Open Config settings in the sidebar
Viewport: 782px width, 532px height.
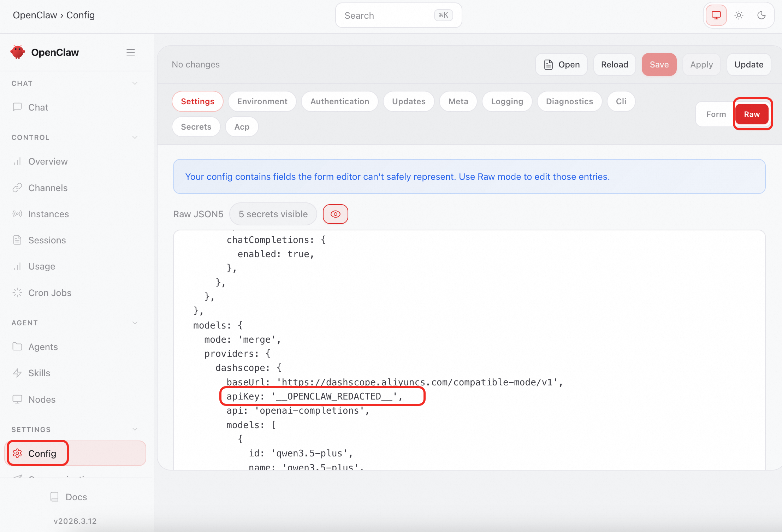(75, 453)
